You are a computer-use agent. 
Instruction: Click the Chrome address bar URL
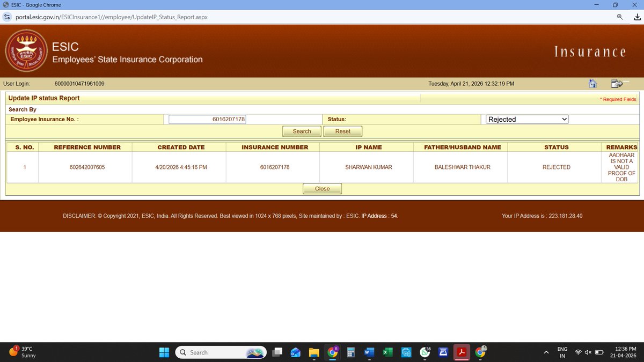click(112, 17)
